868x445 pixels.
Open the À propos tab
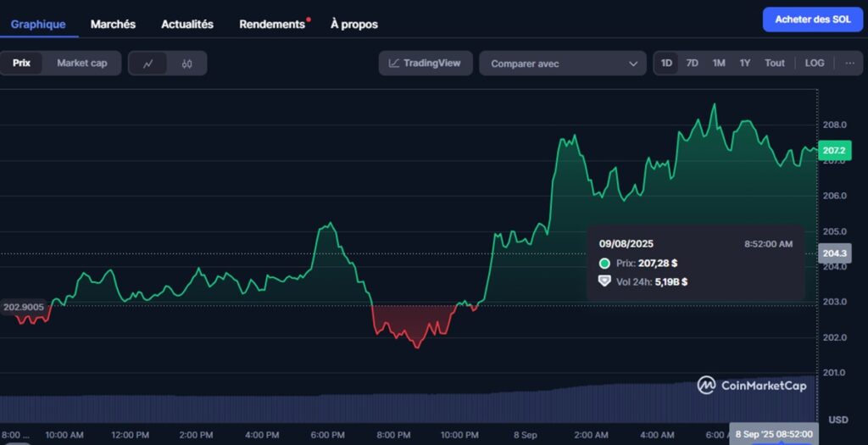click(354, 25)
